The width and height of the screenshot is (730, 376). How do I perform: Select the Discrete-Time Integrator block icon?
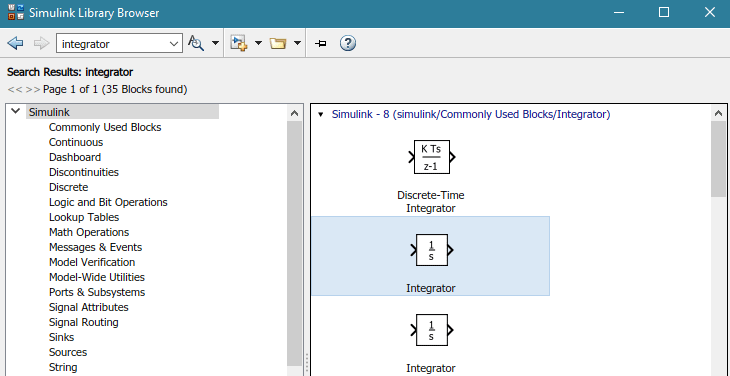(432, 157)
